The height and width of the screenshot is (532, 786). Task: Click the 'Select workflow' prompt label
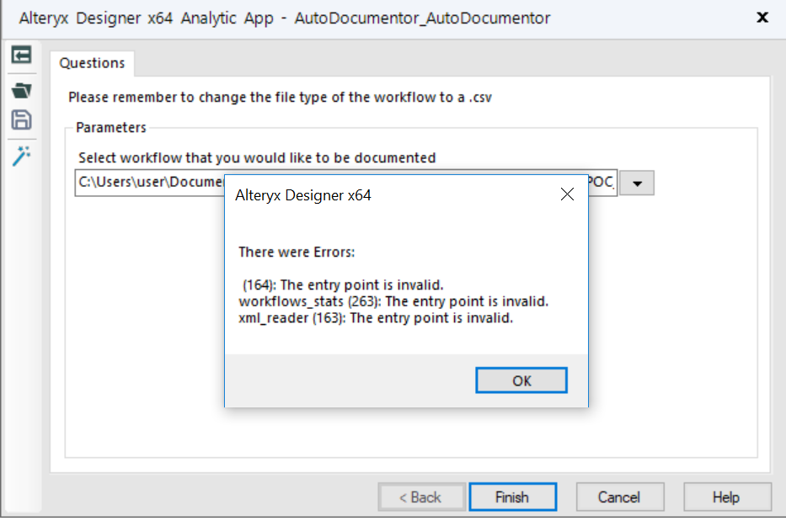click(257, 157)
